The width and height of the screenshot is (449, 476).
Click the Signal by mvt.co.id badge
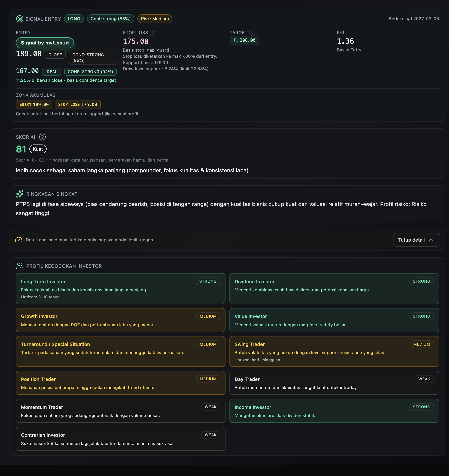click(x=45, y=43)
